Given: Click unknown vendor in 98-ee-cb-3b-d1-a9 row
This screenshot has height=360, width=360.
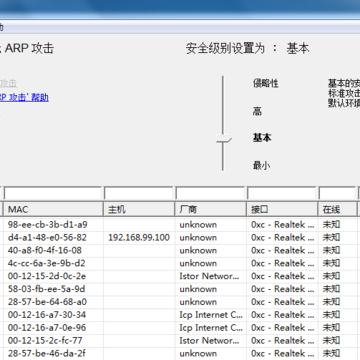Looking at the screenshot, I should 198,225.
